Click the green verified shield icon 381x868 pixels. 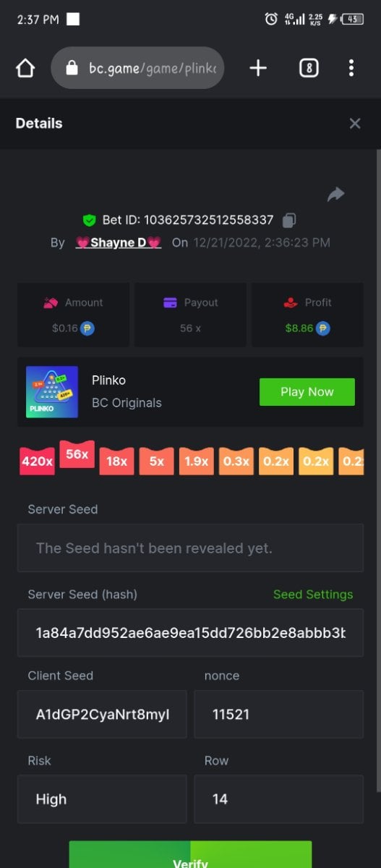tap(90, 220)
